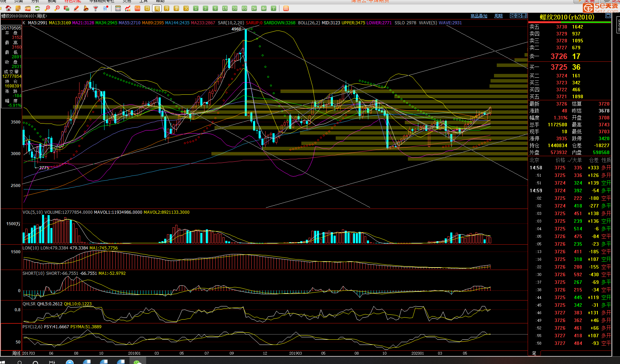Click the right arrow navigation icon
This screenshot has height=364, width=620.
(x=519, y=16)
